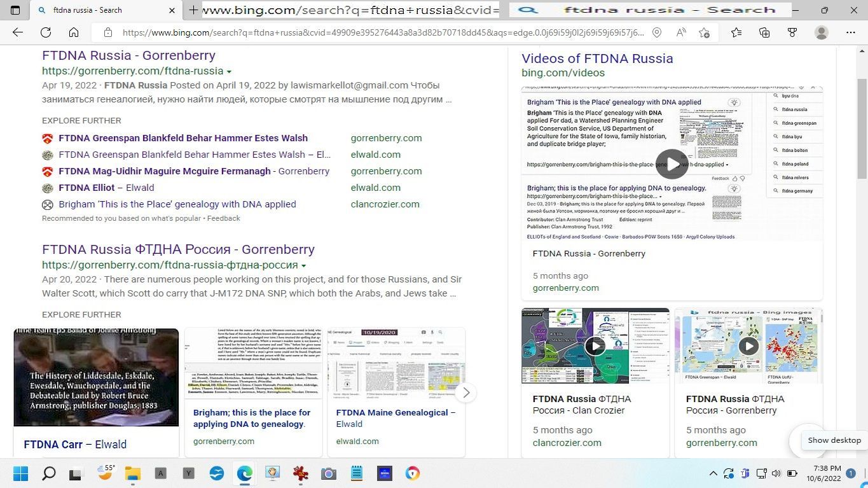Open FTDNA Mag-Uidhir Maguire Mcguire Fermanagh link
Screen dimensions: 868x488
194,171
